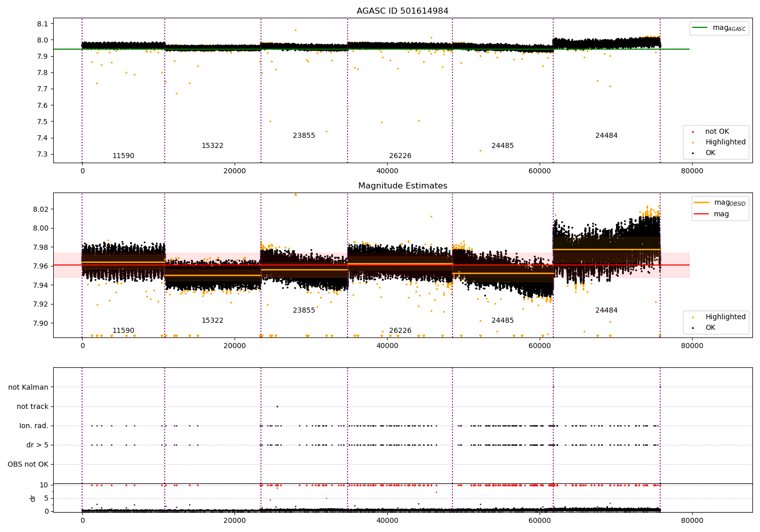The image size is (760, 532).
Task: Click the 'not Kalman' axis label
Action: pos(28,388)
